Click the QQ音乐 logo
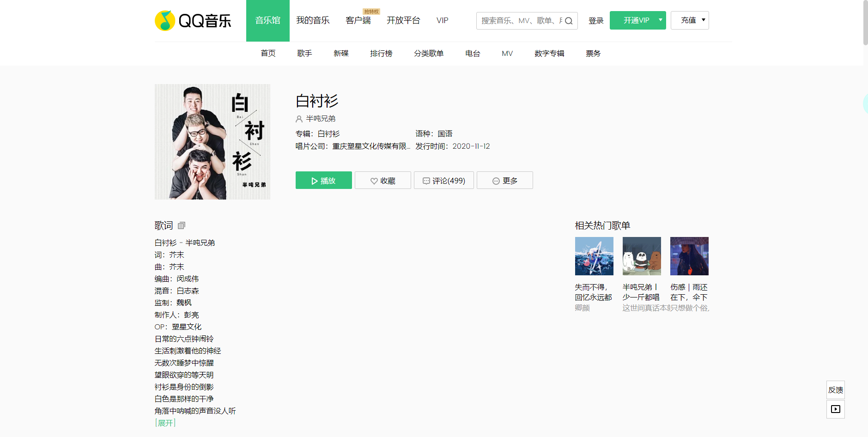868x437 pixels. pos(193,20)
